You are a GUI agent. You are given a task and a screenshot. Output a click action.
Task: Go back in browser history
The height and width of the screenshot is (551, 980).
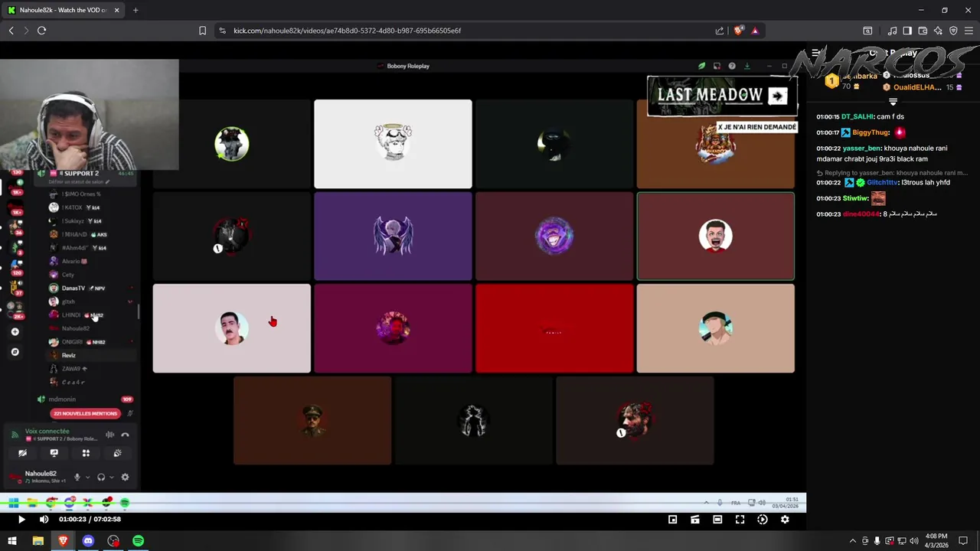[11, 31]
